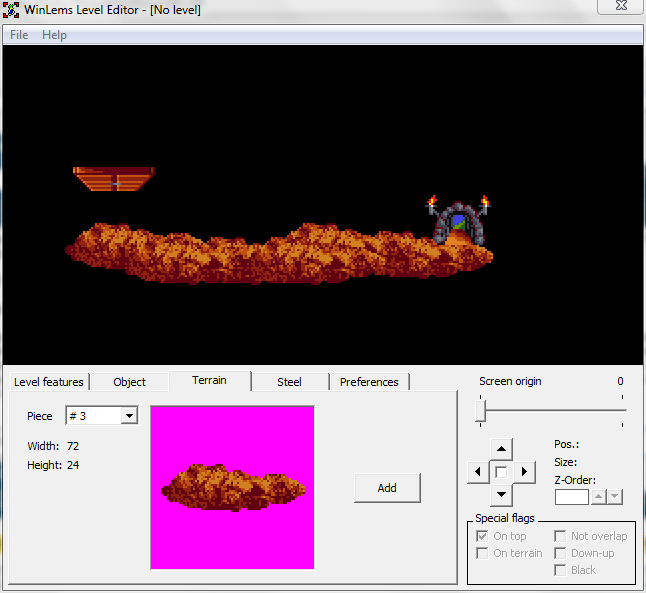Open the Steel tab
The width and height of the screenshot is (646, 593).
click(289, 382)
